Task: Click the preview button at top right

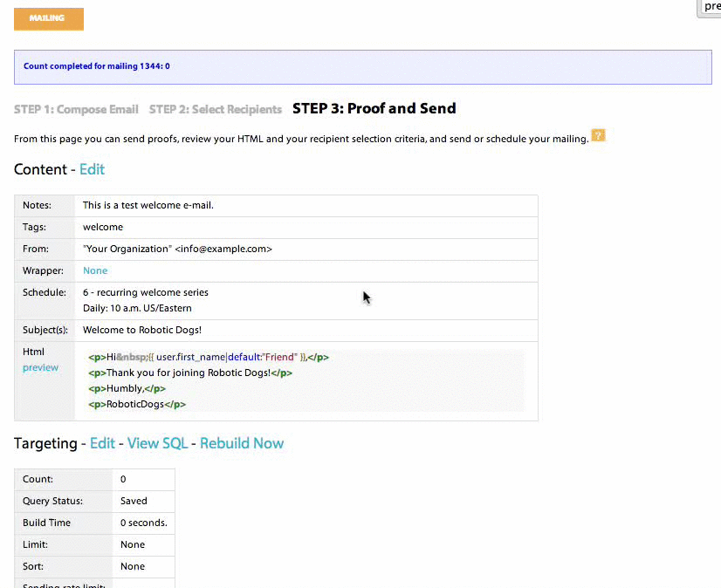Action: [709, 7]
